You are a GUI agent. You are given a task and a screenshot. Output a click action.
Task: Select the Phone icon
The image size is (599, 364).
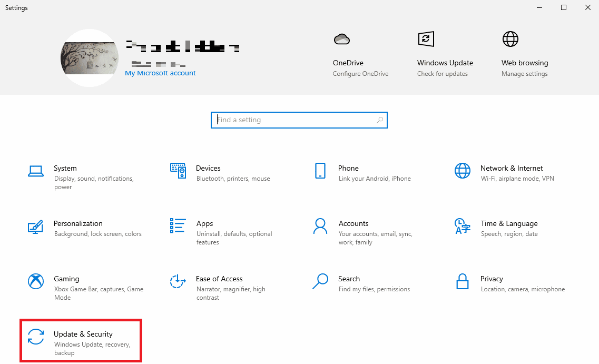[320, 171]
